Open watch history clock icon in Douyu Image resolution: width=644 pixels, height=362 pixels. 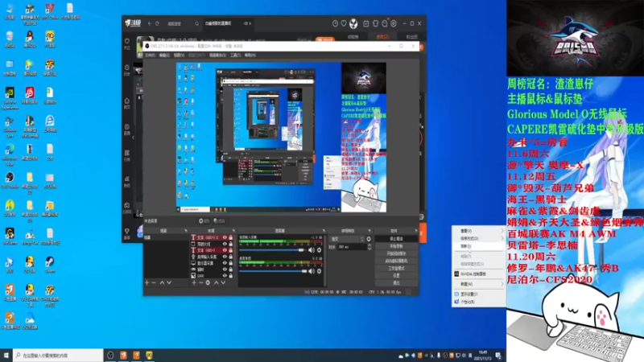335,24
